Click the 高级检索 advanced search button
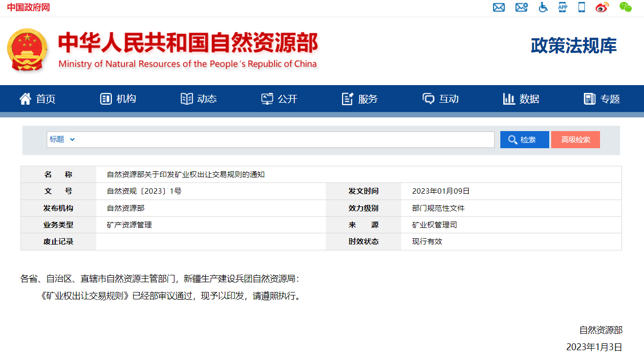644x359 pixels. 575,140
